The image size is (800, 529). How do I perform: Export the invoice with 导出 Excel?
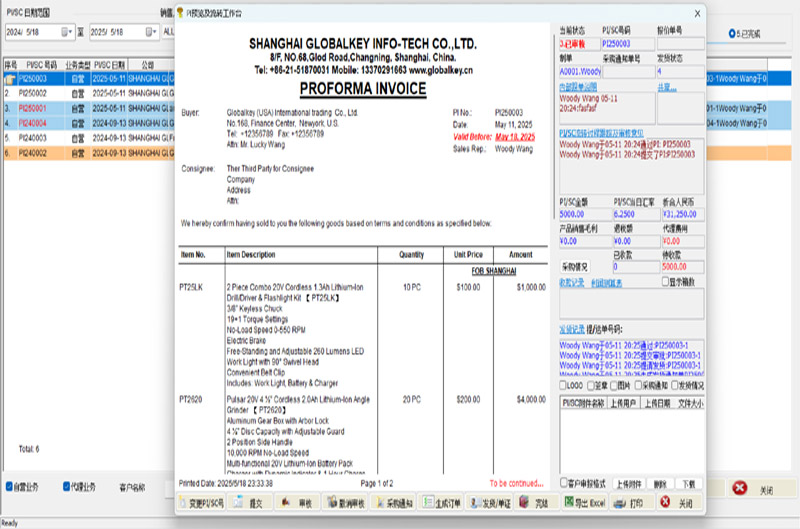583,503
